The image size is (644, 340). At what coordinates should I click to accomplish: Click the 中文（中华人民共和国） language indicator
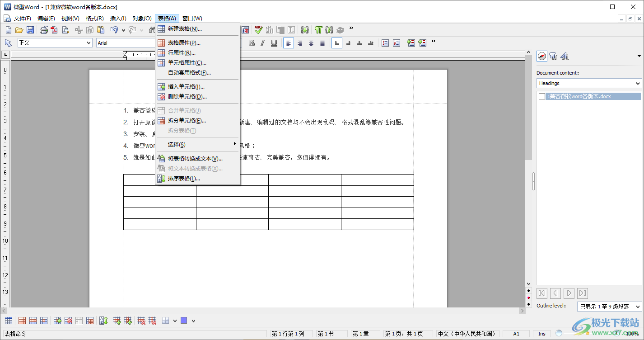coord(467,334)
